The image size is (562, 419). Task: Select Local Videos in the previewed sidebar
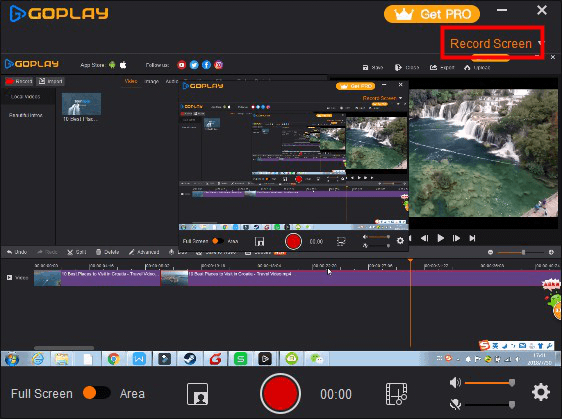[25, 97]
